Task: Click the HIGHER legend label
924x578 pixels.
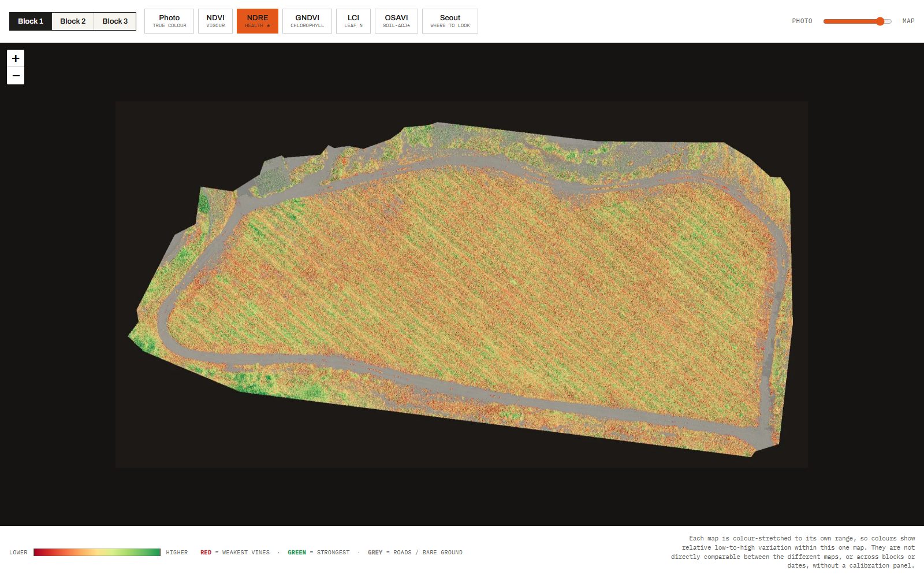Action: coord(177,553)
